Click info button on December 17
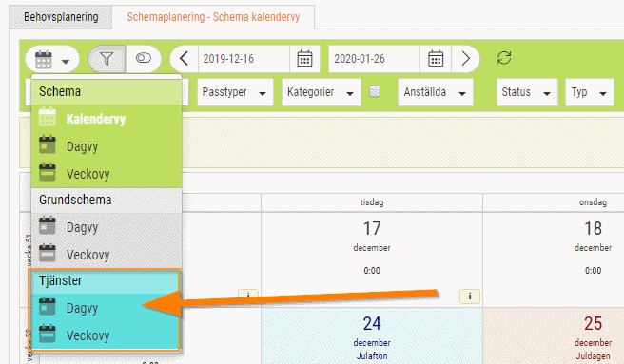Screen dimensions: 624x364 pyautogui.click(x=470, y=297)
